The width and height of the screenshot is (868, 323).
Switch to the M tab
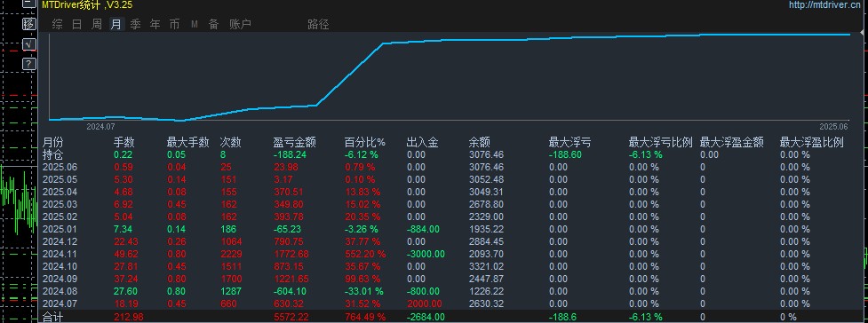click(x=195, y=24)
